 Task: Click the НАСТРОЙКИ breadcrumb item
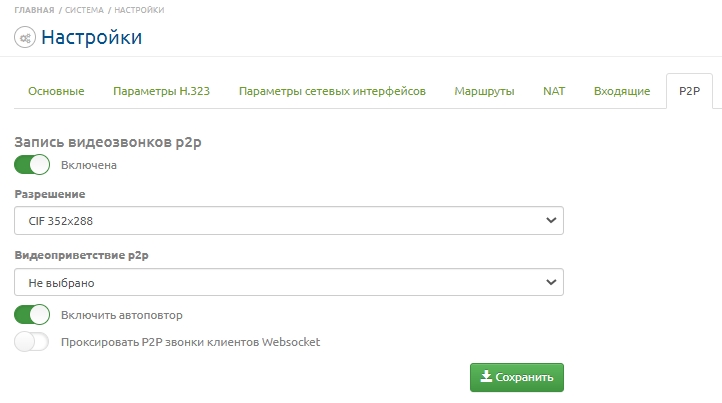pos(139,10)
